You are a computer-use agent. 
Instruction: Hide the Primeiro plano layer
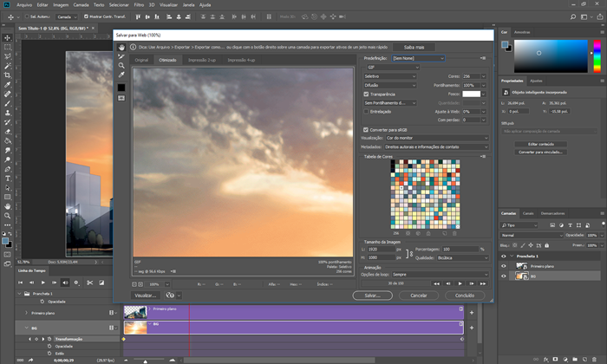(x=504, y=266)
